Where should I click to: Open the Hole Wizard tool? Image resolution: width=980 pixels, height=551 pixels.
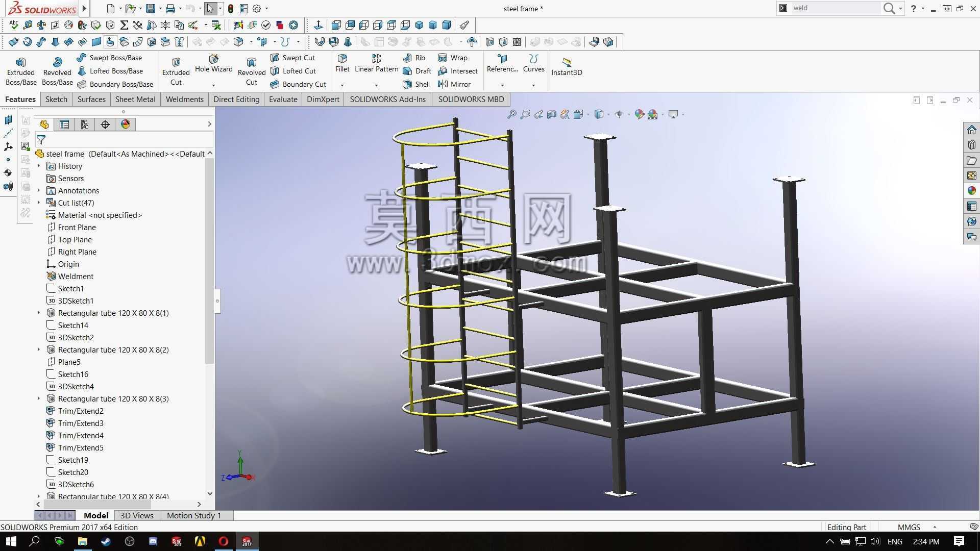(x=214, y=64)
